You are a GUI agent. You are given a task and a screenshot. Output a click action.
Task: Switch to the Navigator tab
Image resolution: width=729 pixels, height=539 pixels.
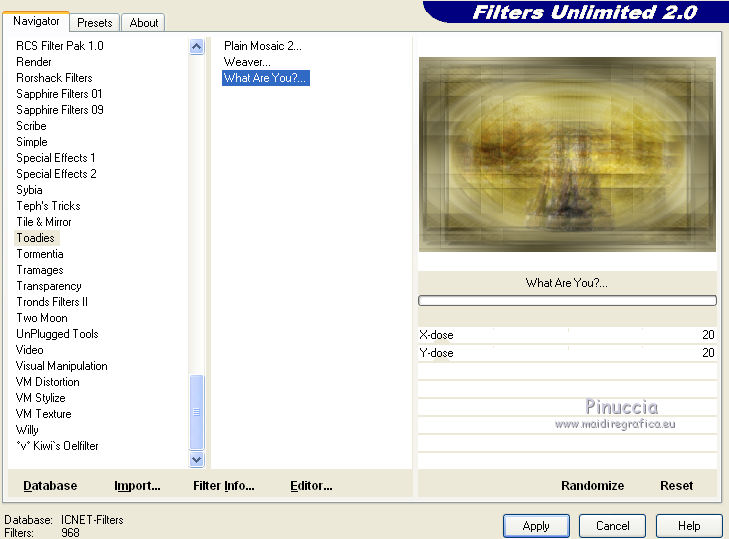coord(36,21)
